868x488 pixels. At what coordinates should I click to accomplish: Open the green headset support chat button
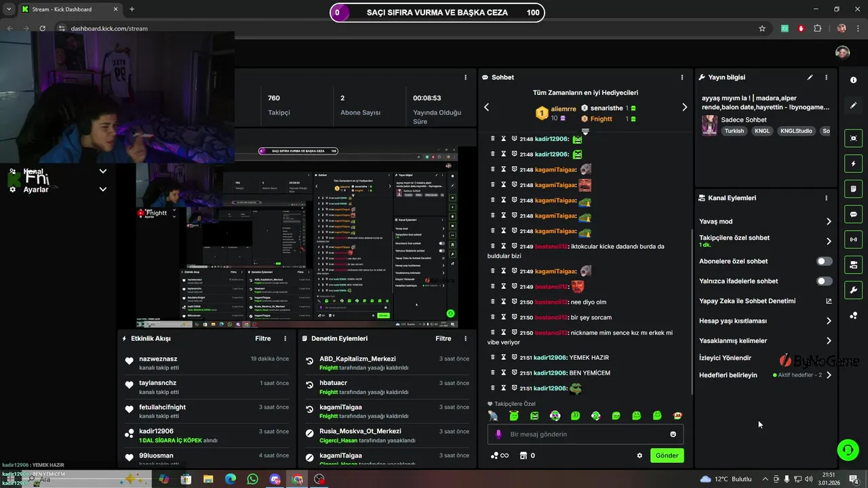click(847, 449)
